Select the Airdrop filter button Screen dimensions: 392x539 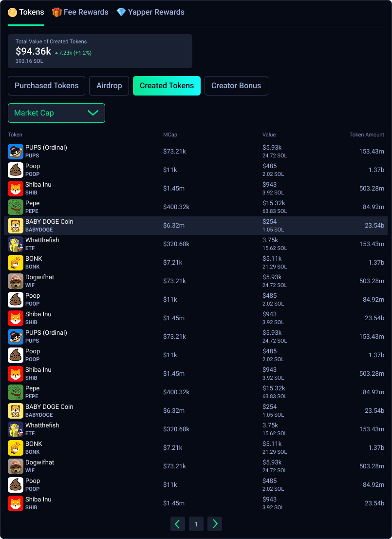click(x=109, y=86)
